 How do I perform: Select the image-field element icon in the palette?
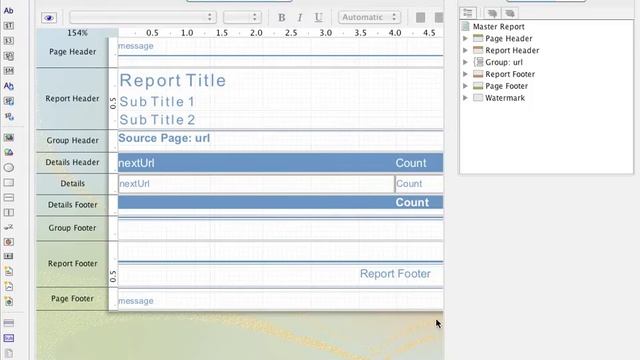pos(9,138)
